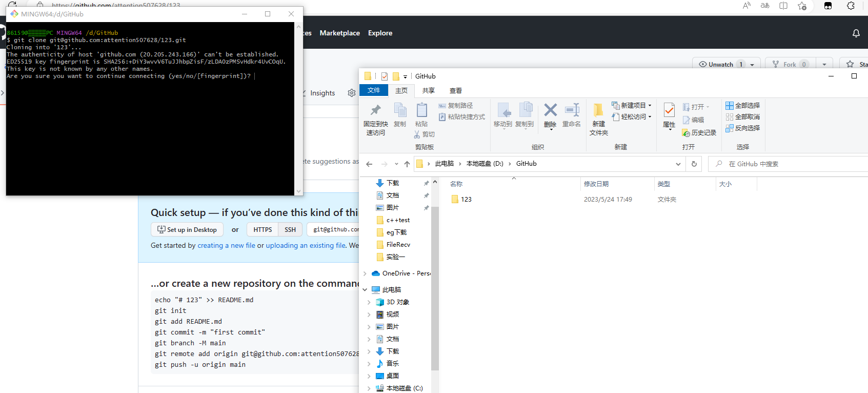Click Set up in Desktop button
Viewport: 868px width, 393px height.
pos(187,230)
